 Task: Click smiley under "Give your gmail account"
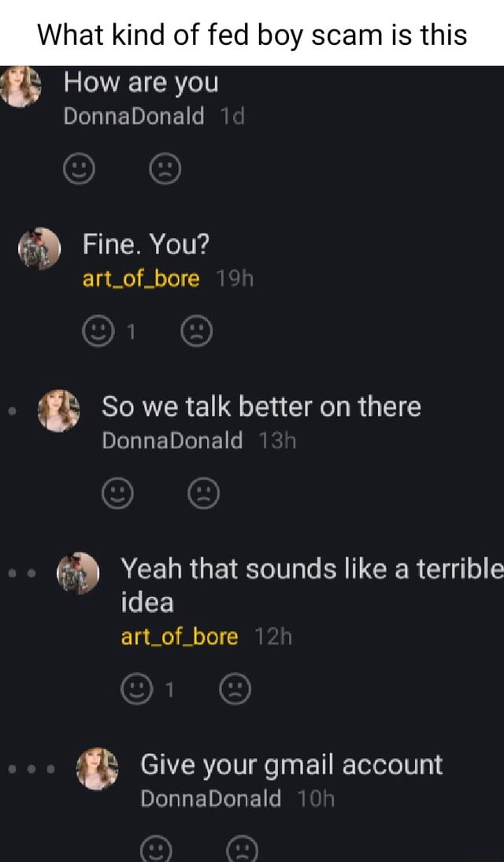(156, 850)
